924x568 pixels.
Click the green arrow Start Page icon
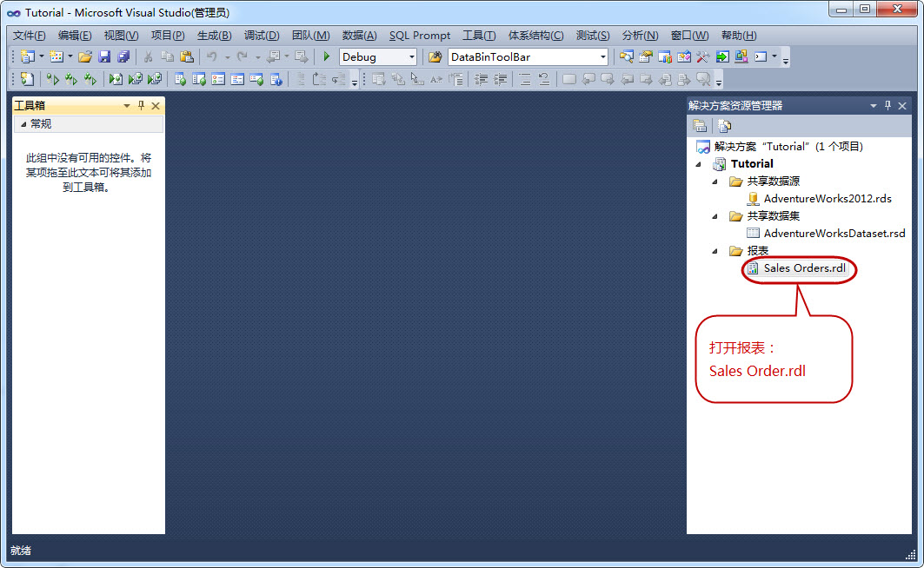(721, 56)
